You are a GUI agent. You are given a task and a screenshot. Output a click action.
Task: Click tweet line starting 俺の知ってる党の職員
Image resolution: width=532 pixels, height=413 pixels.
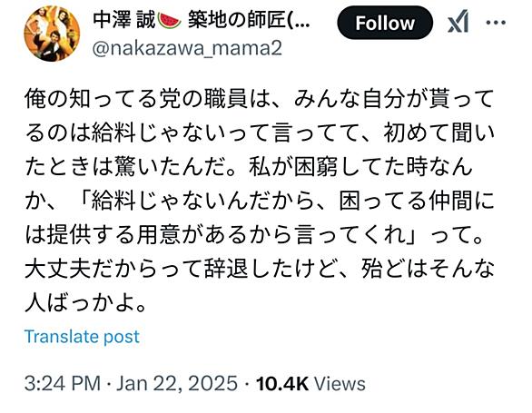pos(260,99)
